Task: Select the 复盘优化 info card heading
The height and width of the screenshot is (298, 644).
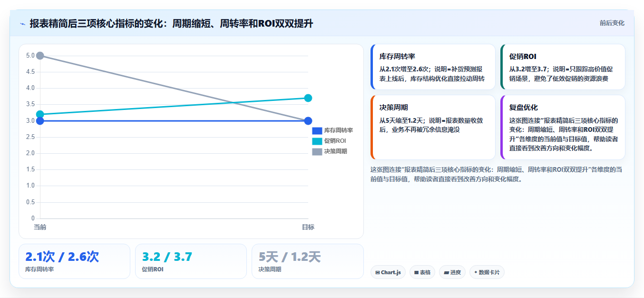Action: 523,108
